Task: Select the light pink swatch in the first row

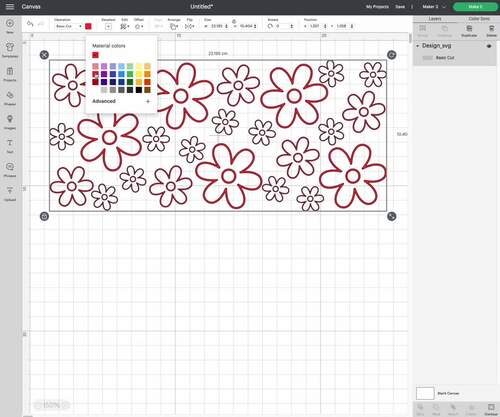Action: [95, 66]
